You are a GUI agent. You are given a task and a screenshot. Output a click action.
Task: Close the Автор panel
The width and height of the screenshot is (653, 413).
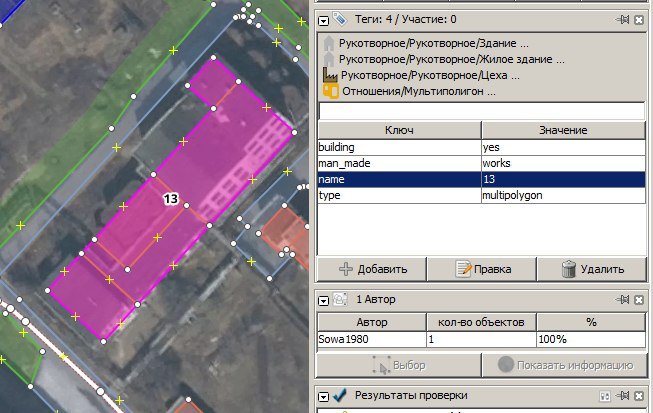click(x=639, y=300)
